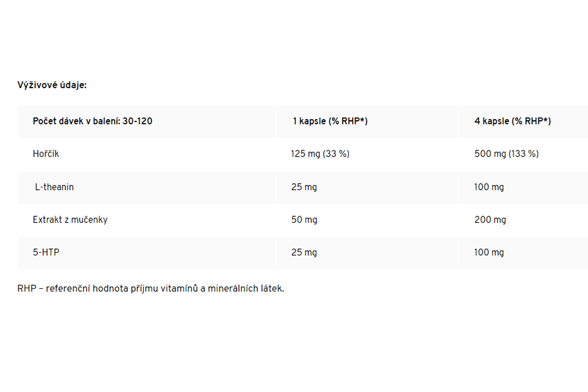The height and width of the screenshot is (392, 588).
Task: Select the 'Extrakt z mučenky' ingredient name
Action: (x=70, y=220)
